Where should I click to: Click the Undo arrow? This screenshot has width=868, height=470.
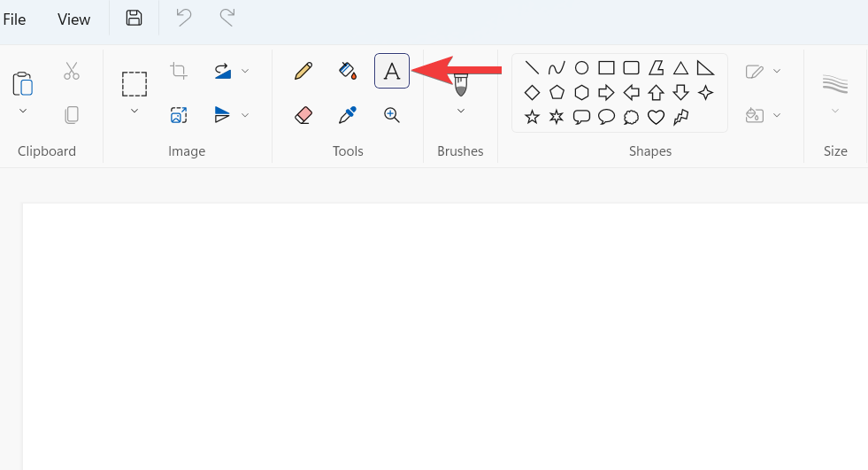pos(183,19)
